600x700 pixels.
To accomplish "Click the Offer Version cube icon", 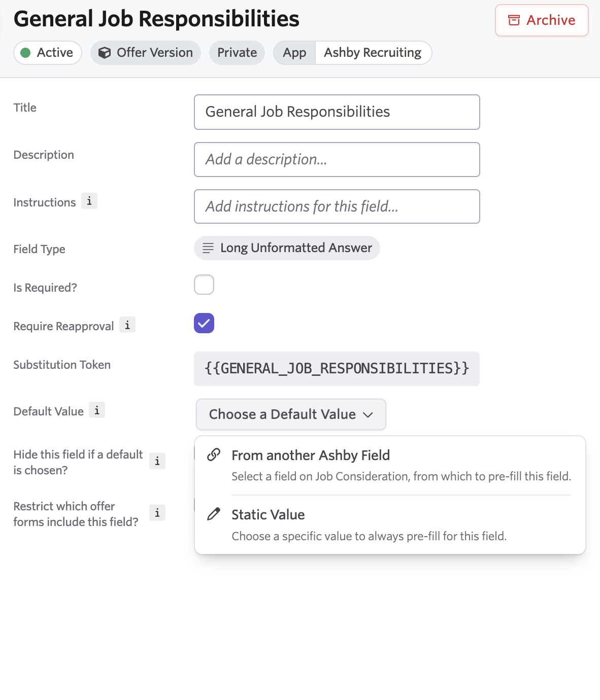I will (x=105, y=53).
